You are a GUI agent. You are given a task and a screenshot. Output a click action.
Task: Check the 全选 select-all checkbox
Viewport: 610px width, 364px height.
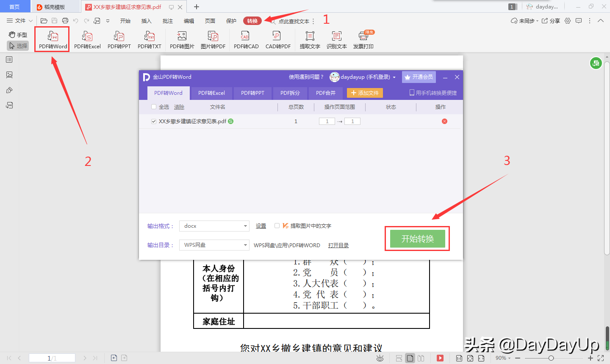[x=154, y=107]
